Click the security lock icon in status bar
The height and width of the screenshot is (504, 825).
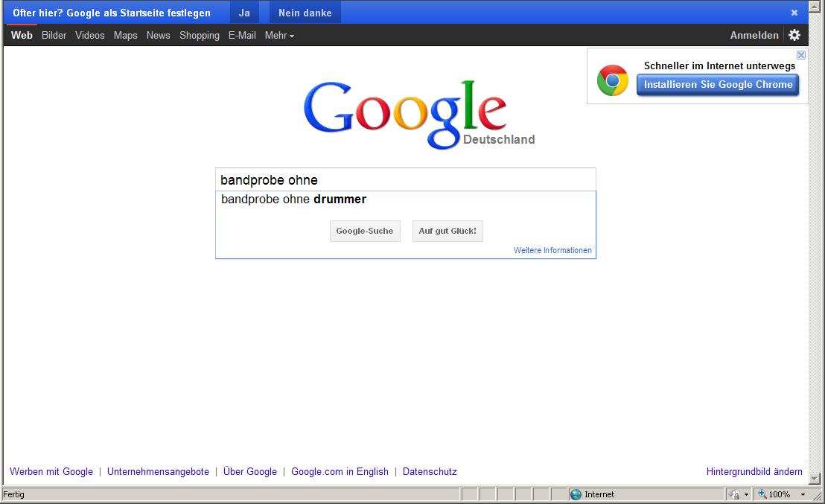coord(735,494)
